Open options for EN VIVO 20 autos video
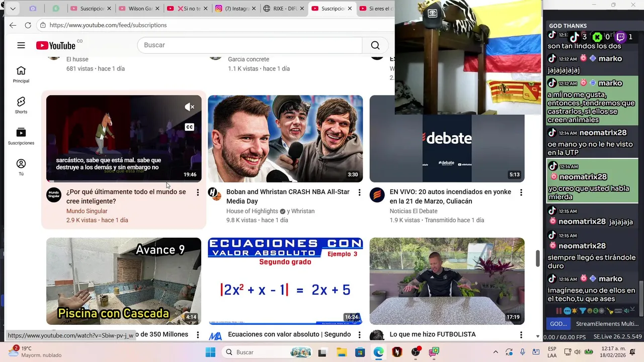Viewport: 644px width, 362px height. click(521, 193)
